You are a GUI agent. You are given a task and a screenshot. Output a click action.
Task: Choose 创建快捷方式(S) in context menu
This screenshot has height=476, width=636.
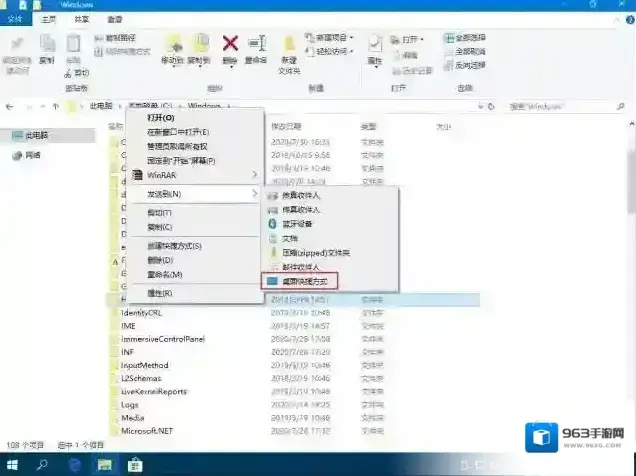[x=195, y=246]
